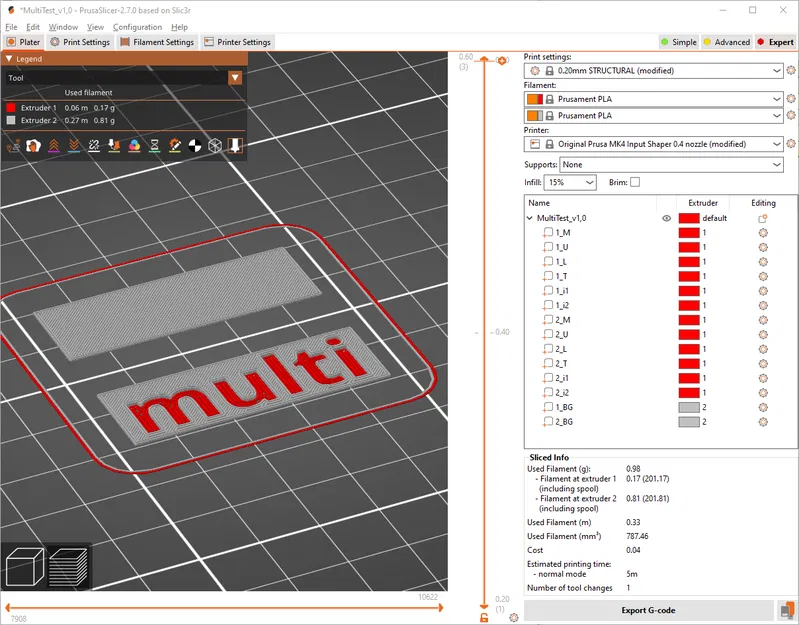
Task: Select the 1_T part in list
Action: (x=561, y=277)
